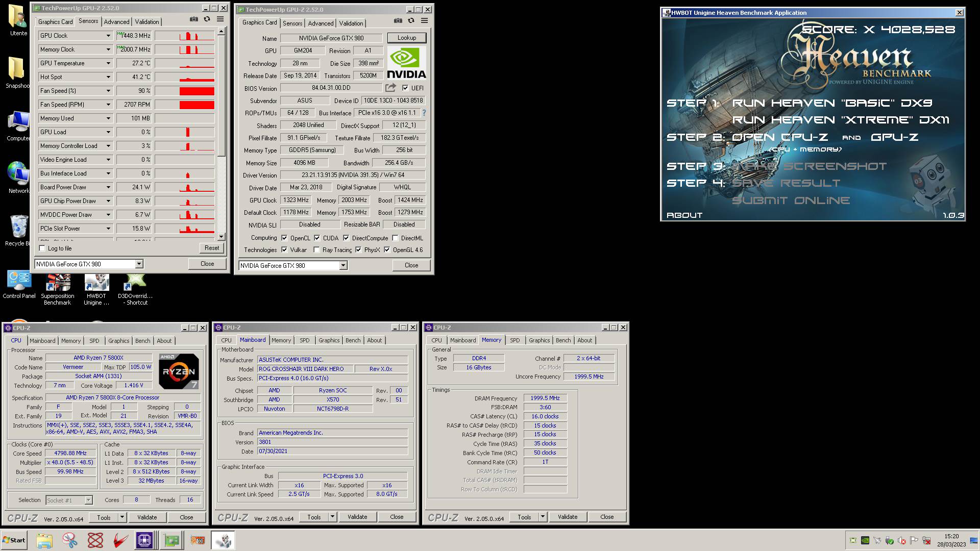Click CPU-Z taskbar icon
Image resolution: width=980 pixels, height=551 pixels.
[144, 540]
